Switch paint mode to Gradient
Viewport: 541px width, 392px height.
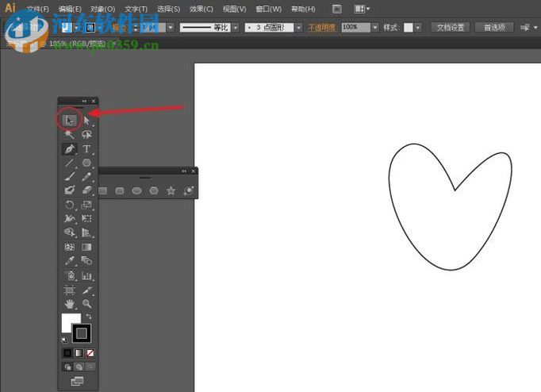pyautogui.click(x=79, y=352)
